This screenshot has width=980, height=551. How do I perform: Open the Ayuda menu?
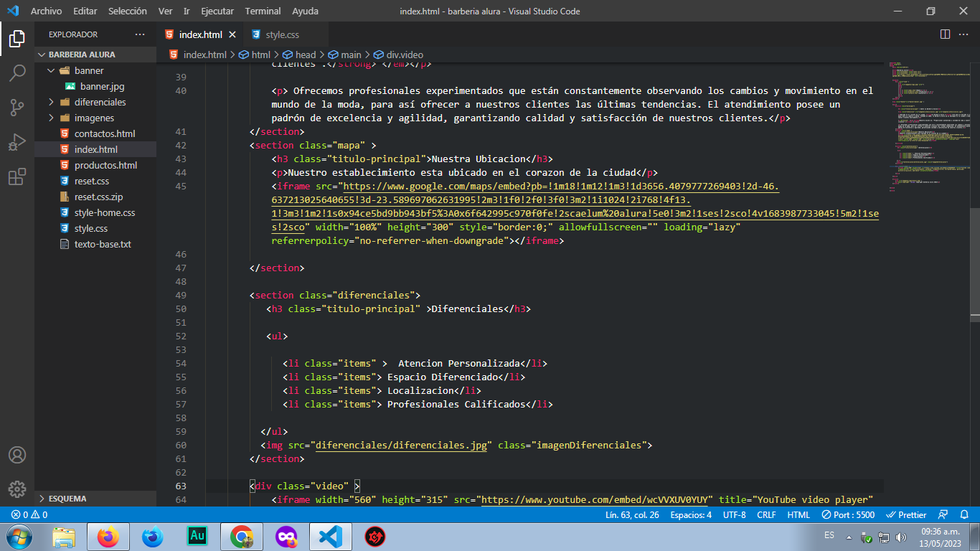click(x=306, y=11)
